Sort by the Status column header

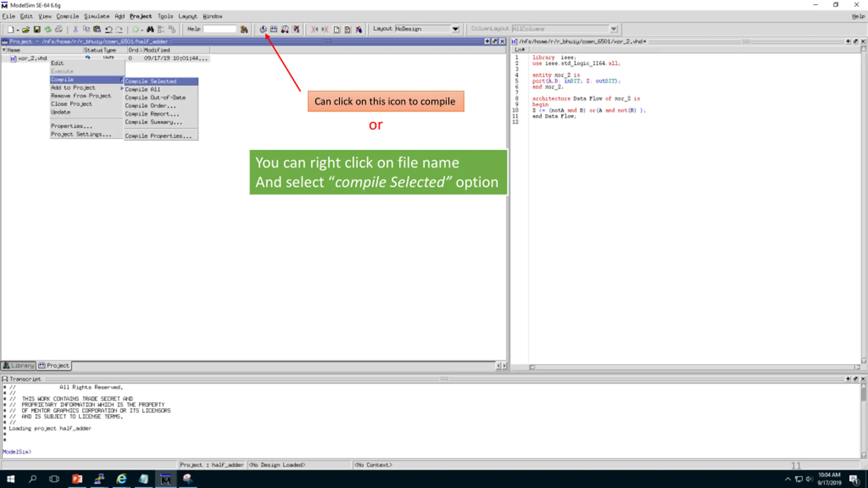point(93,50)
